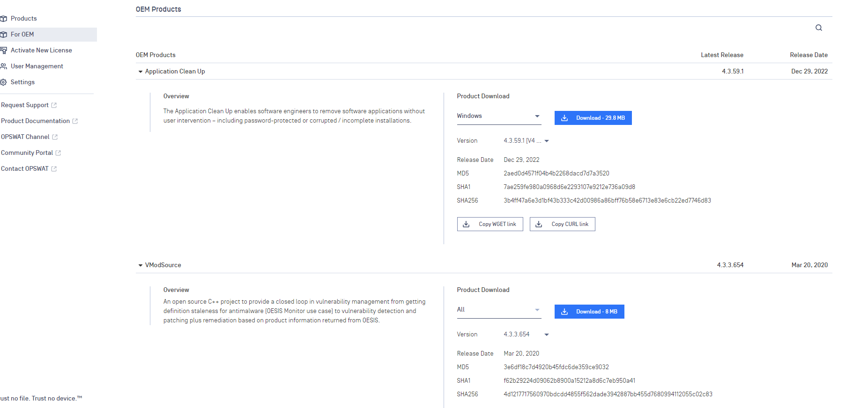Click external-link icon beside OPSWAT Channel
The width and height of the screenshot is (868, 408).
[x=55, y=137]
